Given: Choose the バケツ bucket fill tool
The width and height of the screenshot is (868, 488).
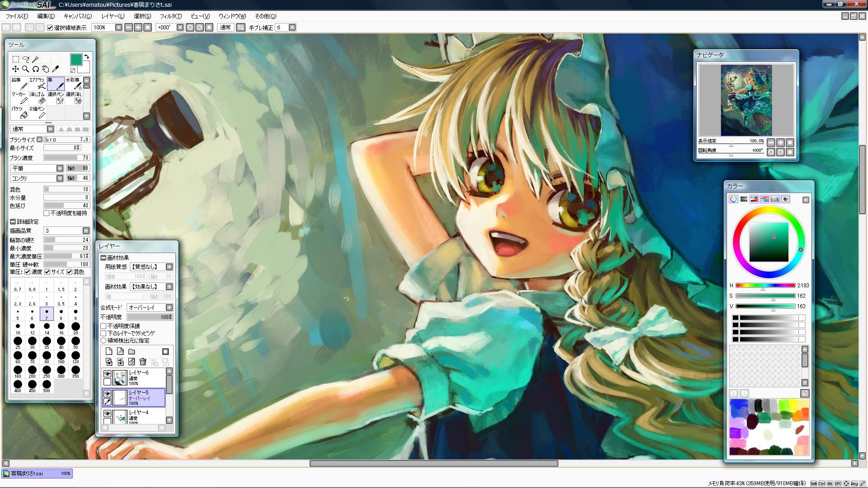Looking at the screenshot, I should pyautogui.click(x=19, y=113).
